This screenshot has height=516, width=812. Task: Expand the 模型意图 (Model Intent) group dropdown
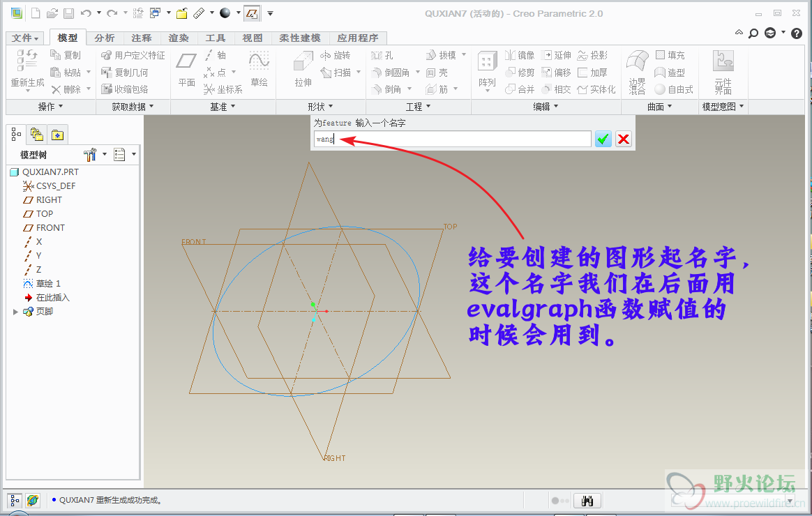723,107
